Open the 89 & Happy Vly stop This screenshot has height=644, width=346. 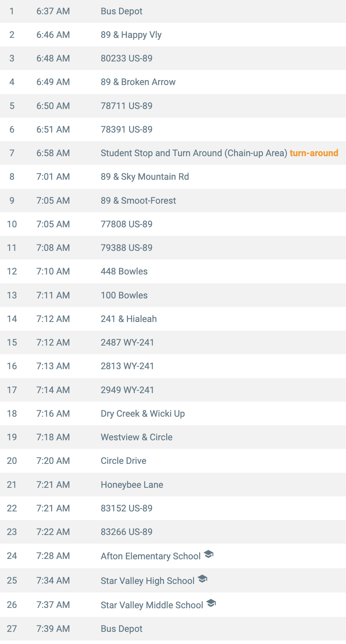point(173,35)
